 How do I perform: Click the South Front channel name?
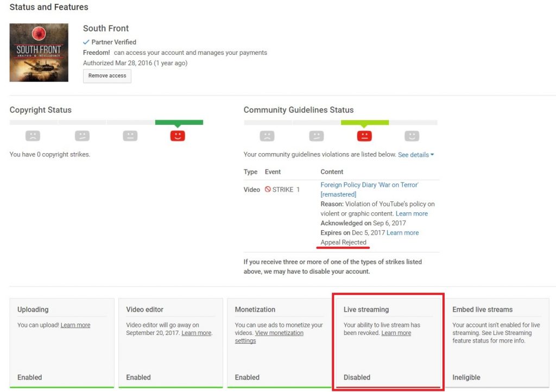[106, 28]
